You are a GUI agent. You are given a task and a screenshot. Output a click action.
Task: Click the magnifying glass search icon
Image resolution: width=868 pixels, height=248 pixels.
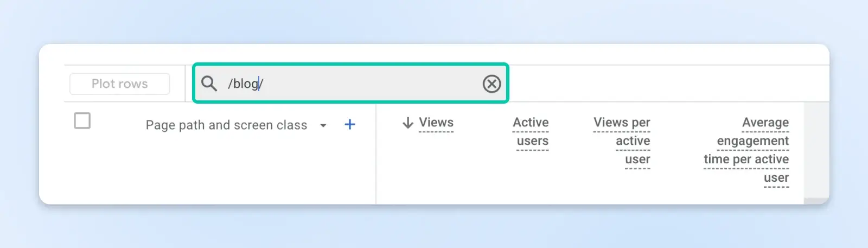[209, 84]
